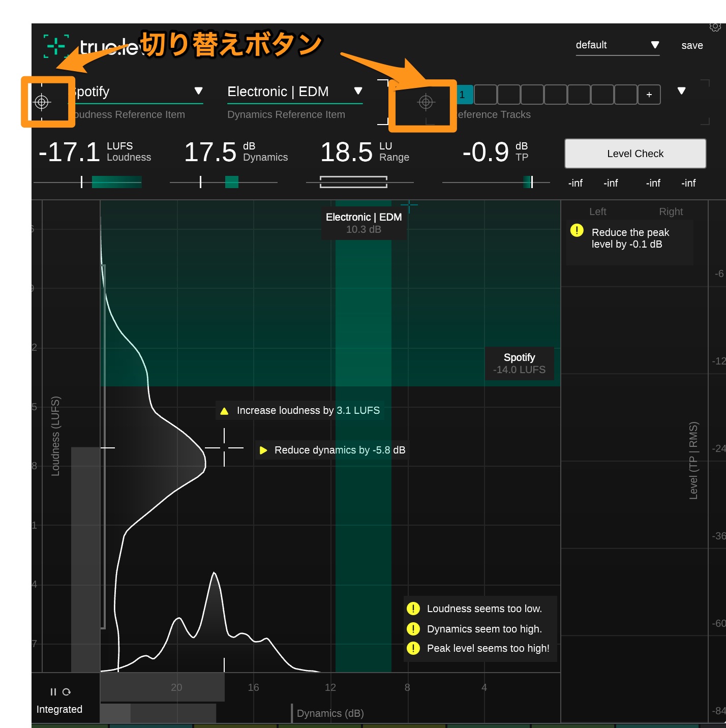Open the Electronic | EDM dynamics dropdown
Screen dimensions: 726x728
tap(358, 91)
